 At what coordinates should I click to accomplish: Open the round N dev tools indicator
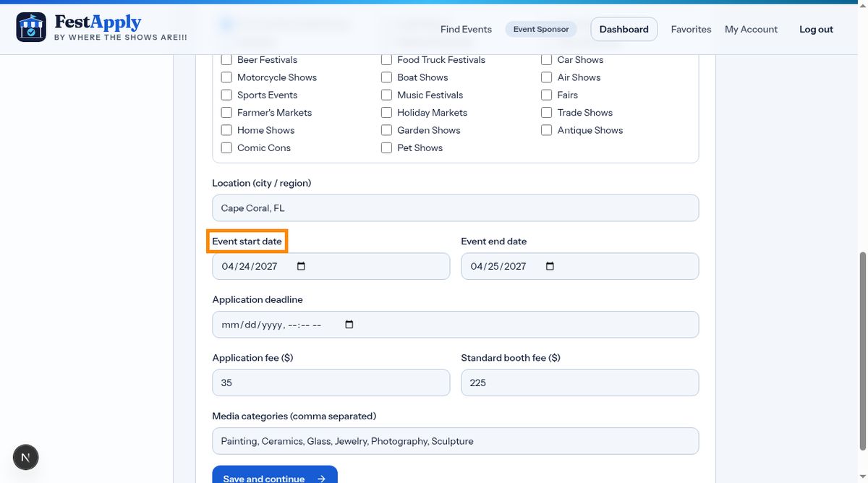click(x=26, y=457)
